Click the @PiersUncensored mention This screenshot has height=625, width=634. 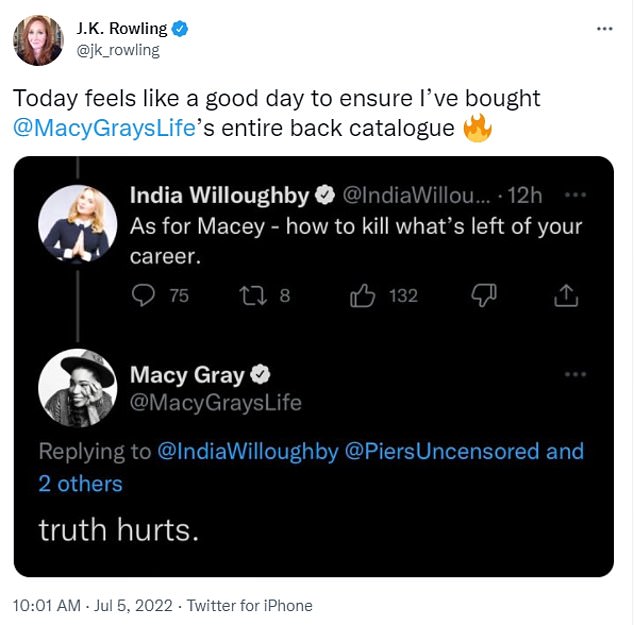(x=441, y=452)
